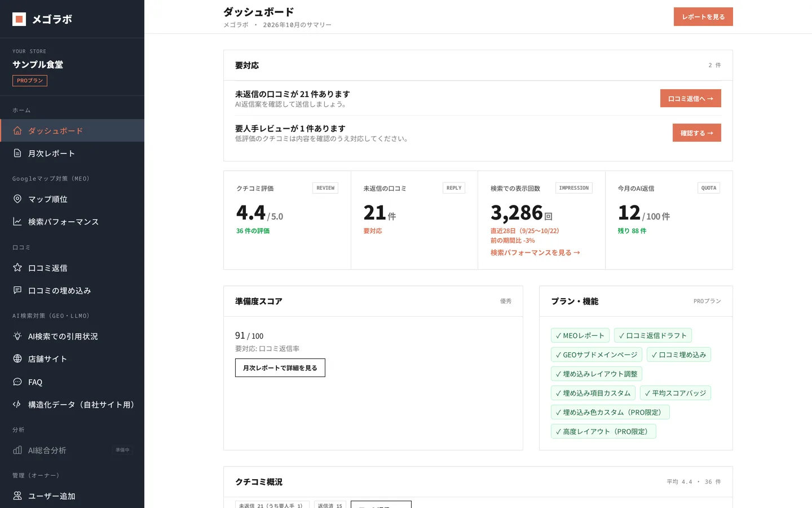Click the home icon beside ダッシュボード
The height and width of the screenshot is (508, 812).
[x=17, y=130]
